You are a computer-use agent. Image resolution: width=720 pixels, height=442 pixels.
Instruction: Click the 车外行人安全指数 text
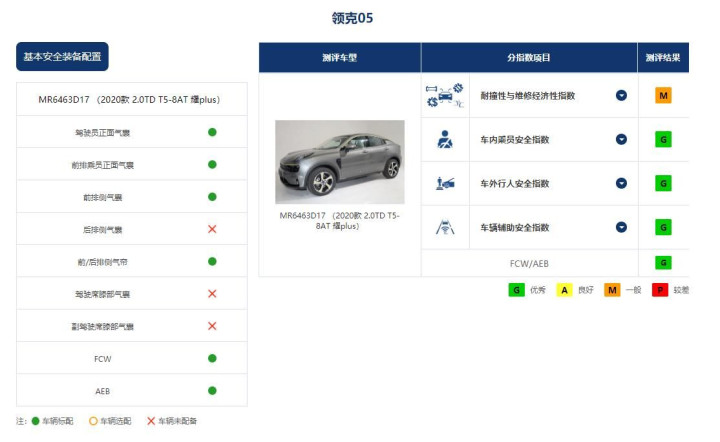tap(515, 184)
